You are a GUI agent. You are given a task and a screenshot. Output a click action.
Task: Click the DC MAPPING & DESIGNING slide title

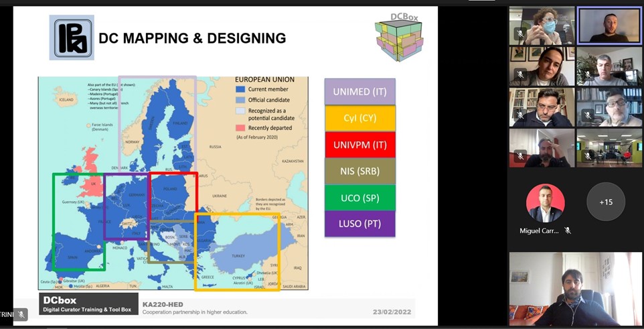coord(192,39)
